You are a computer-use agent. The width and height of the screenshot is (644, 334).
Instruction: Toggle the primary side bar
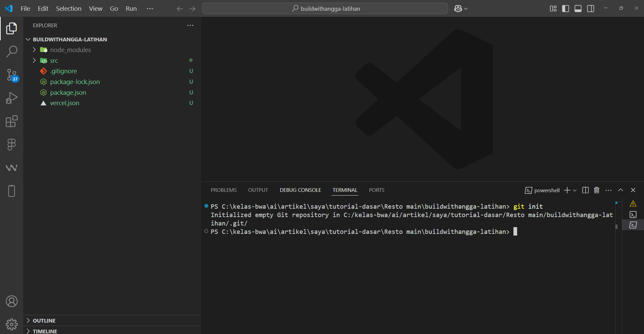[x=565, y=9]
